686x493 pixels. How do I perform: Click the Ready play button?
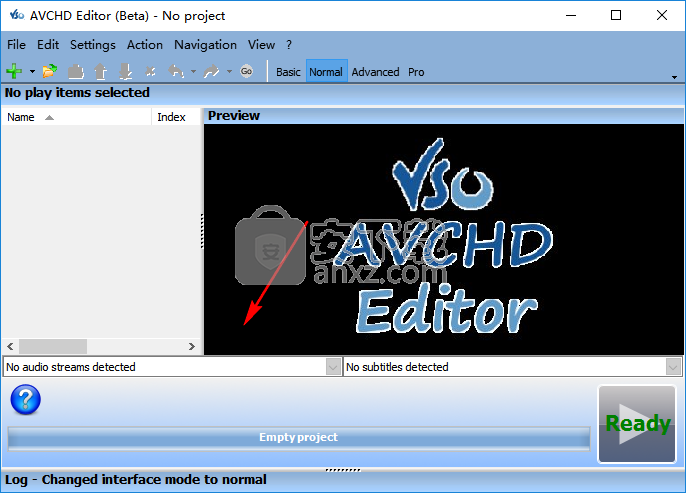coord(637,423)
